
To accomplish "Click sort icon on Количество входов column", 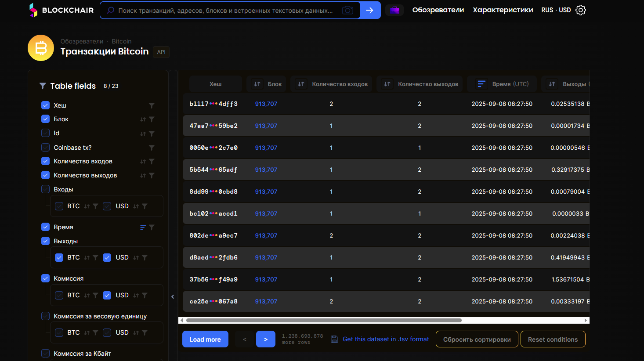I will [x=301, y=84].
